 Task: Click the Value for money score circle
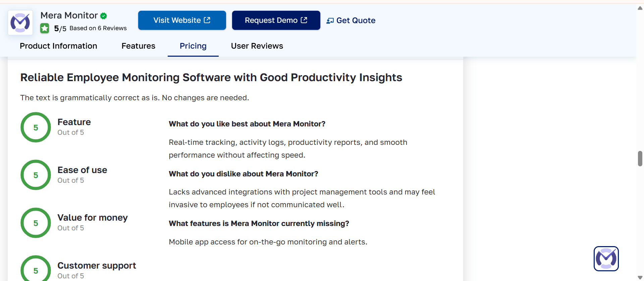36,223
